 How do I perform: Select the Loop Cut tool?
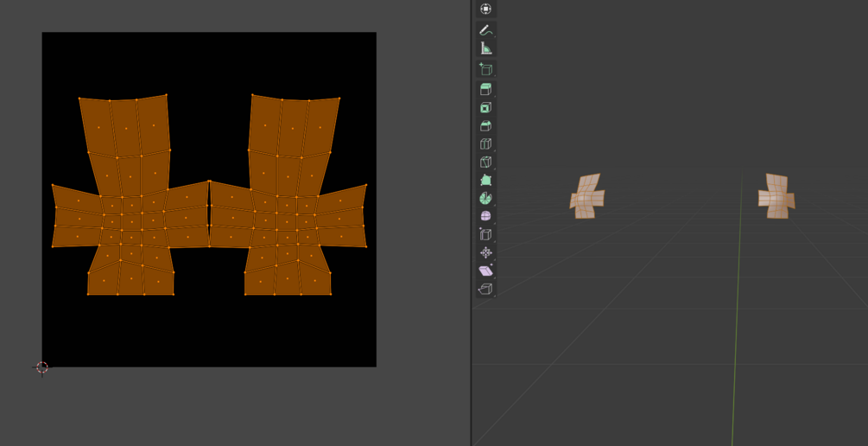coord(485,144)
